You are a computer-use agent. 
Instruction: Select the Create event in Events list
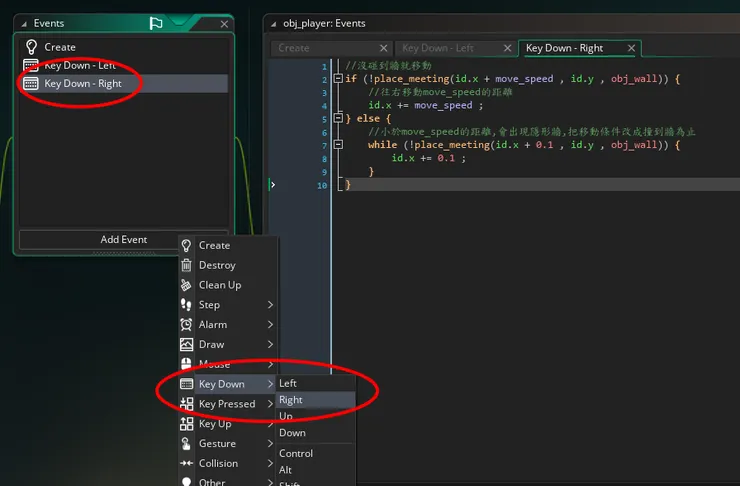124,47
